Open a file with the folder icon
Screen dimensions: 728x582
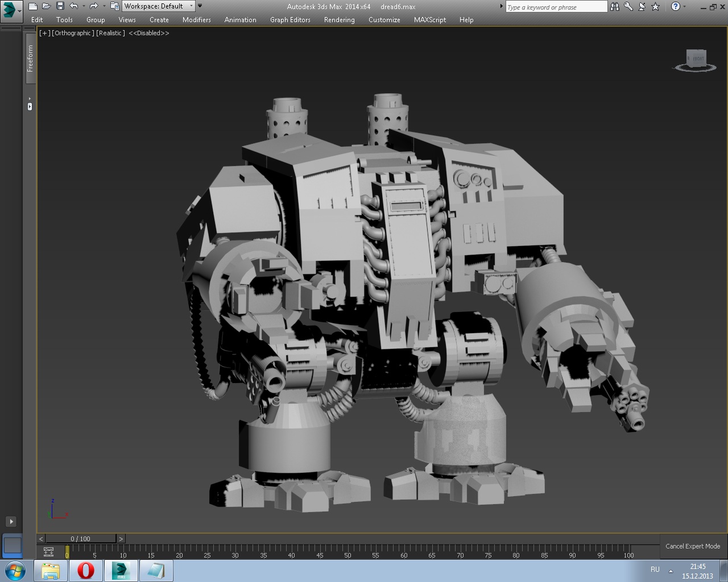[x=47, y=6]
